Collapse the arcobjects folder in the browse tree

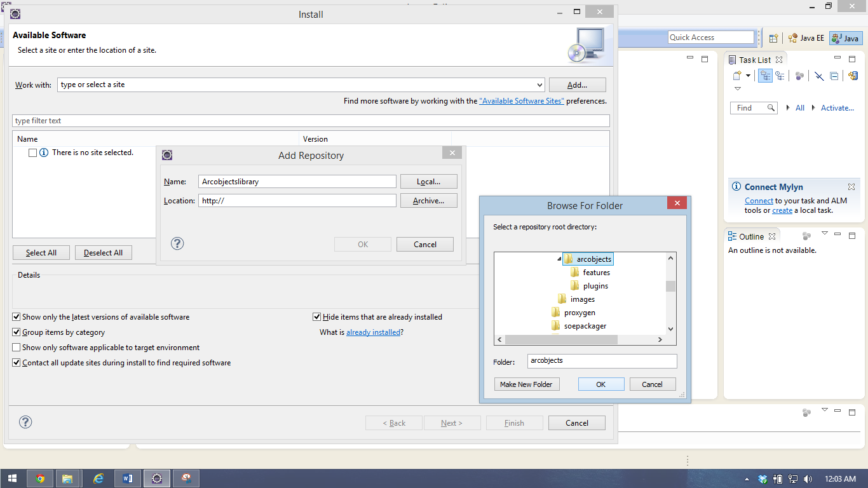point(558,258)
